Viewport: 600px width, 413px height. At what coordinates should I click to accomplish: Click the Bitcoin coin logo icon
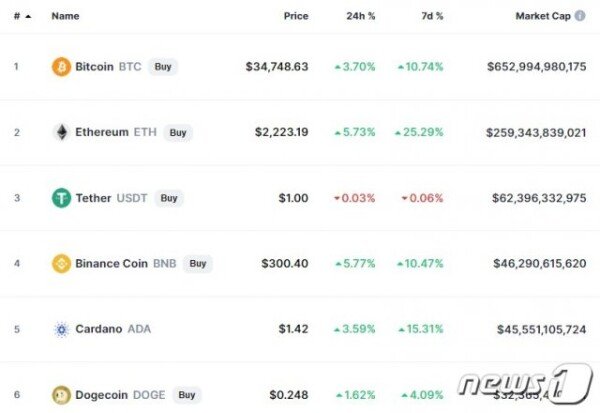(61, 67)
